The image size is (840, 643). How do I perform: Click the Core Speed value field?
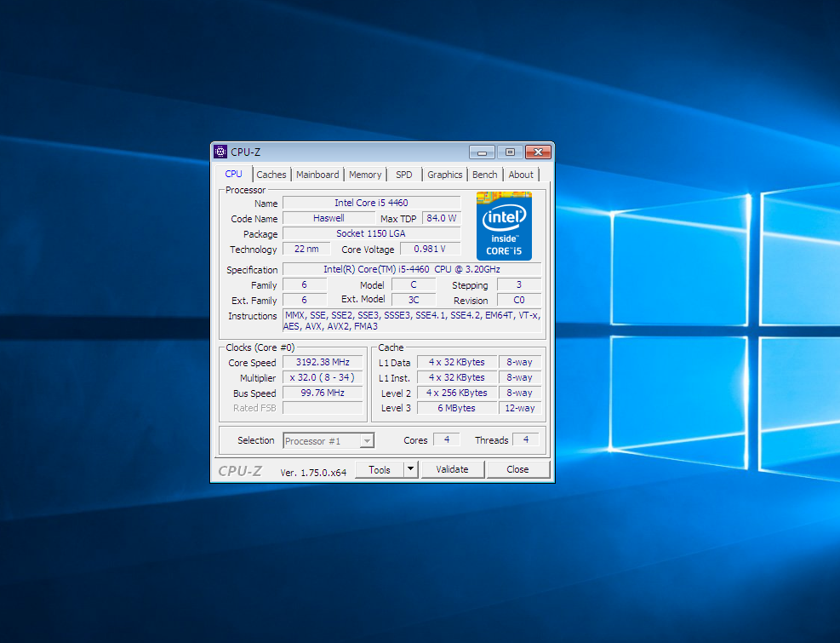point(323,362)
